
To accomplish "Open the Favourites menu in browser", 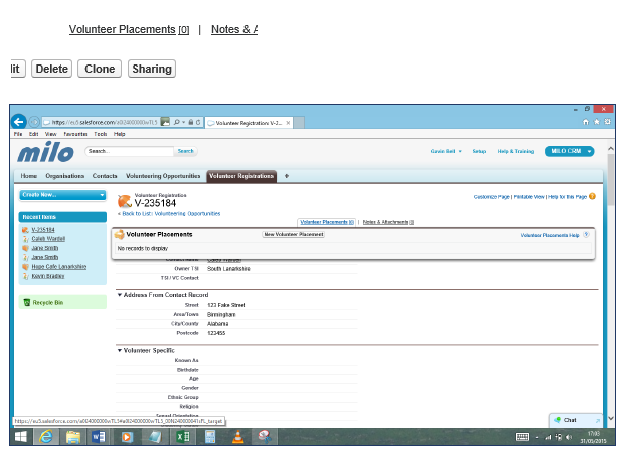I will tap(75, 134).
